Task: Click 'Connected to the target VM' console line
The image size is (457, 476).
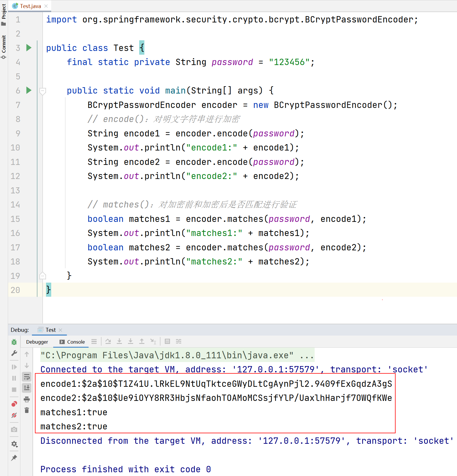Action: tap(234, 369)
